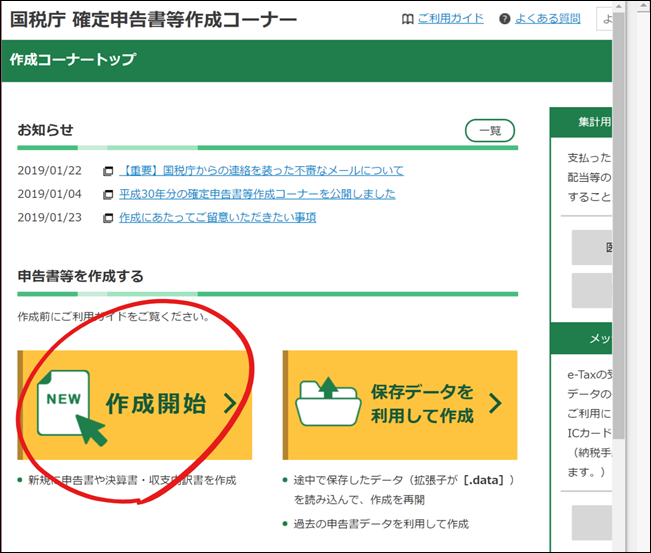This screenshot has height=553, width=651.
Task: Open よくある質問 link
Action: [x=548, y=18]
